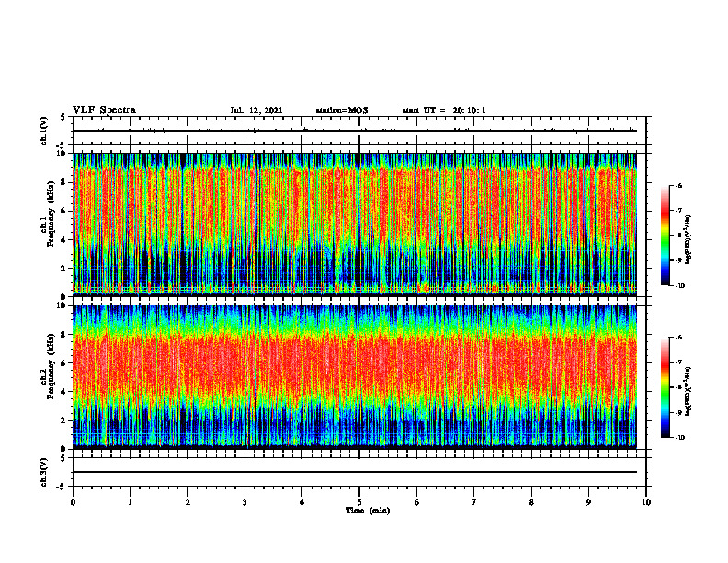Click the "-6" label on ch.1 color bar
The image size is (728, 563).
point(678,185)
